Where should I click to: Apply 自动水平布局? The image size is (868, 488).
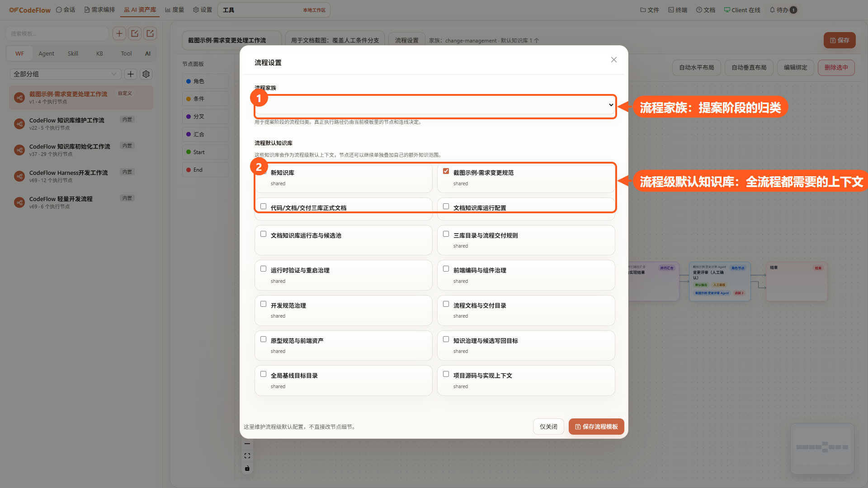click(x=697, y=68)
